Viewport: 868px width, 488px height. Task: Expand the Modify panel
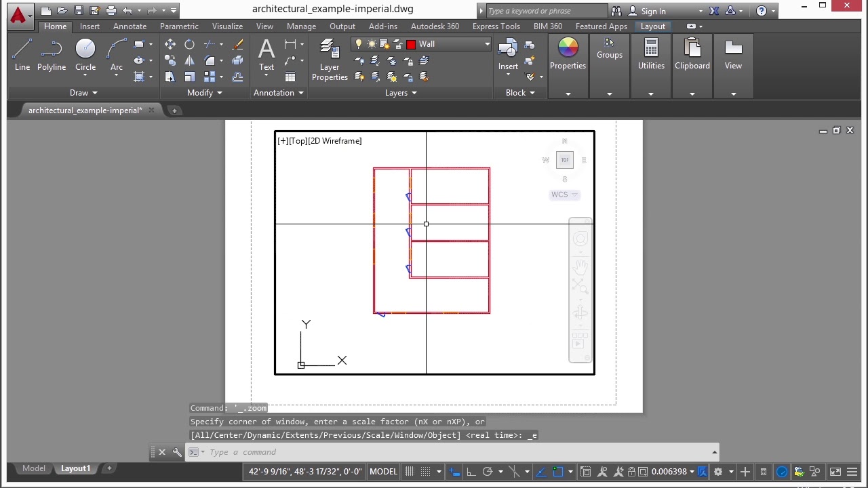click(x=205, y=93)
